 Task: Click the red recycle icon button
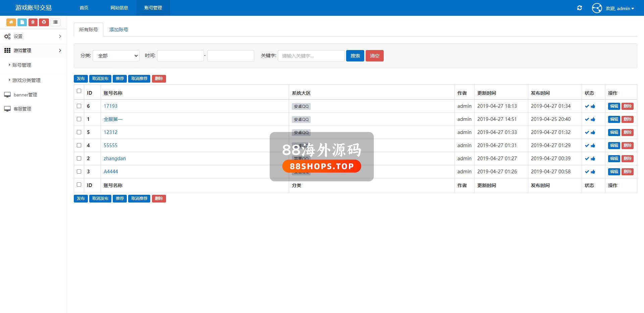pos(44,22)
